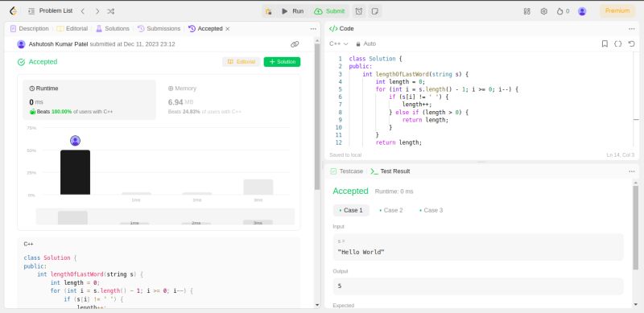Image resolution: width=644 pixels, height=313 pixels.
Task: Switch to the Description tab
Action: click(29, 29)
